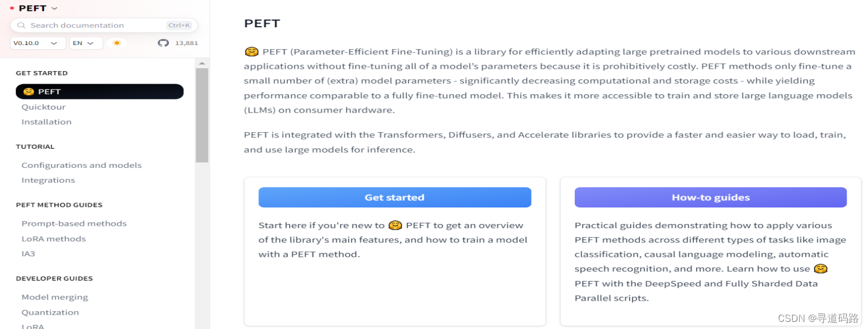Open the Model merging developer guide
The height and width of the screenshot is (329, 868).
click(x=55, y=298)
